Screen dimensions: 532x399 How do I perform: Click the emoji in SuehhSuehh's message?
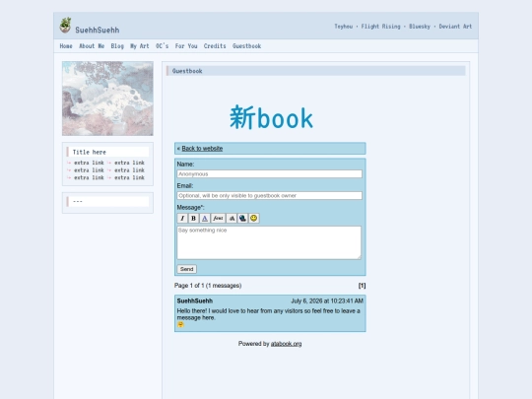click(180, 325)
